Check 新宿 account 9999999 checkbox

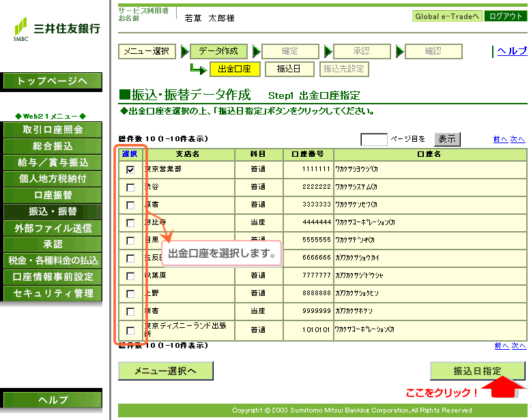130,312
